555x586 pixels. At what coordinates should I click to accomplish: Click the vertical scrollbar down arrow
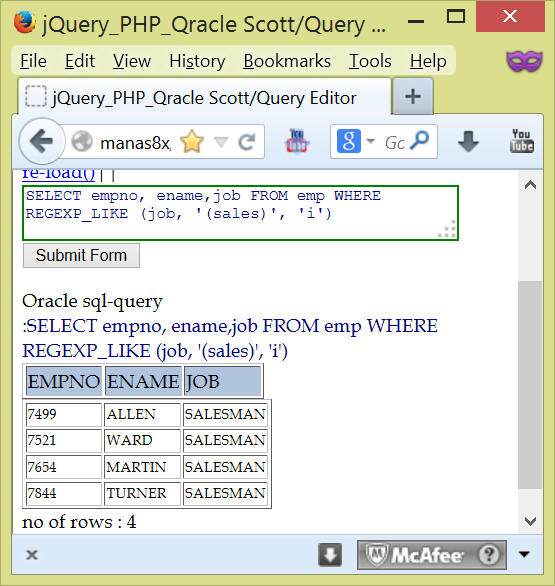pyautogui.click(x=530, y=521)
